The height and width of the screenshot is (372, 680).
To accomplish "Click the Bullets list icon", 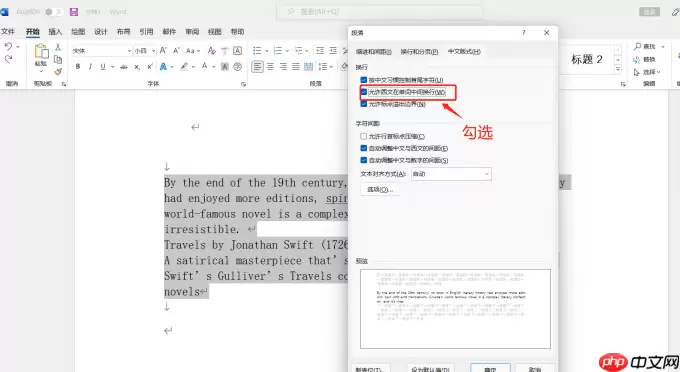I will tap(257, 51).
